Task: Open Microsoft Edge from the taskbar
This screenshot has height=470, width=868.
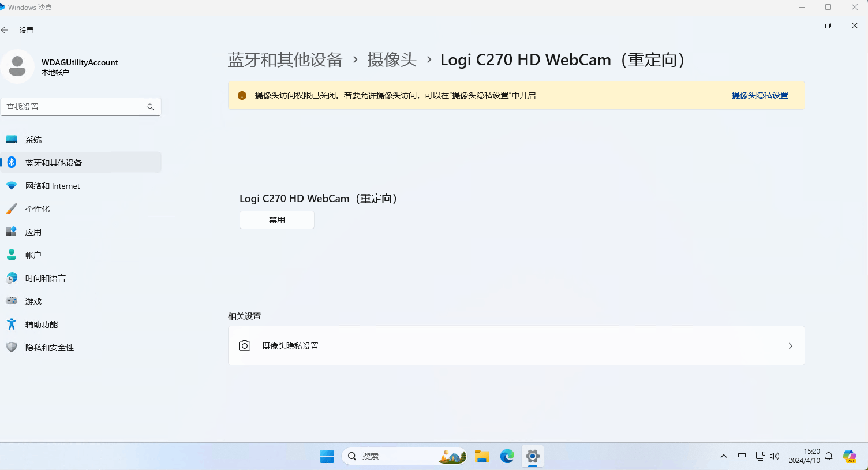Action: [x=507, y=456]
